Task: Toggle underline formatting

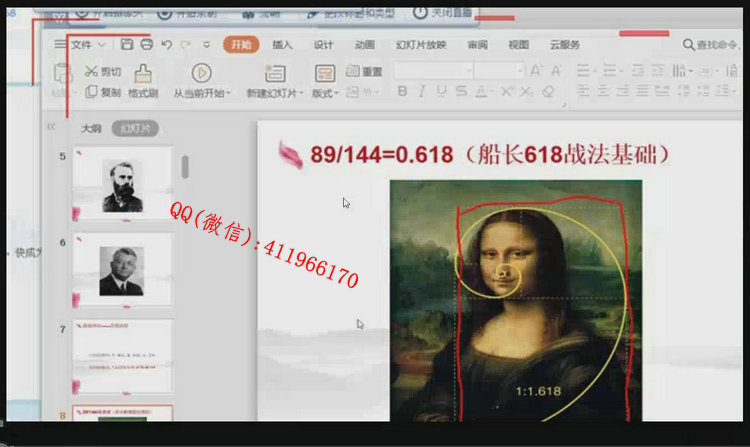Action: (441, 91)
